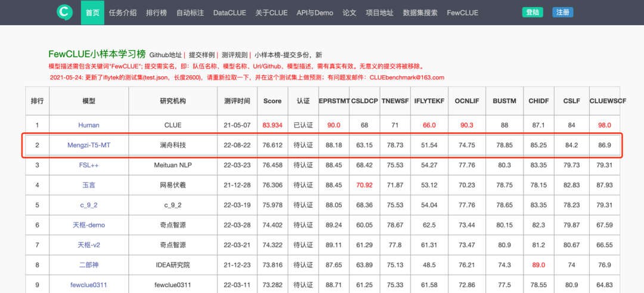Click the FewCLUE小样本学习榜 heading

pos(97,54)
